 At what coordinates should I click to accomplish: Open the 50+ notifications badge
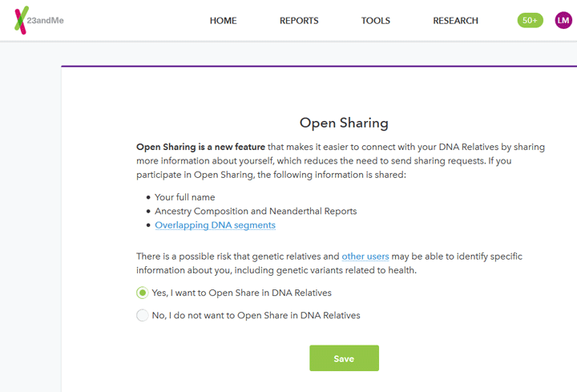click(530, 20)
